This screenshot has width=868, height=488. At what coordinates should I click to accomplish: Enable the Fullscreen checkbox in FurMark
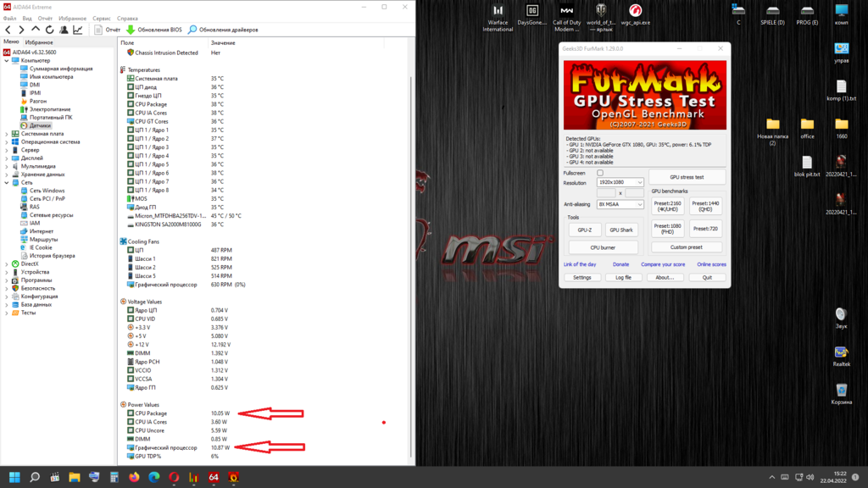coord(600,173)
